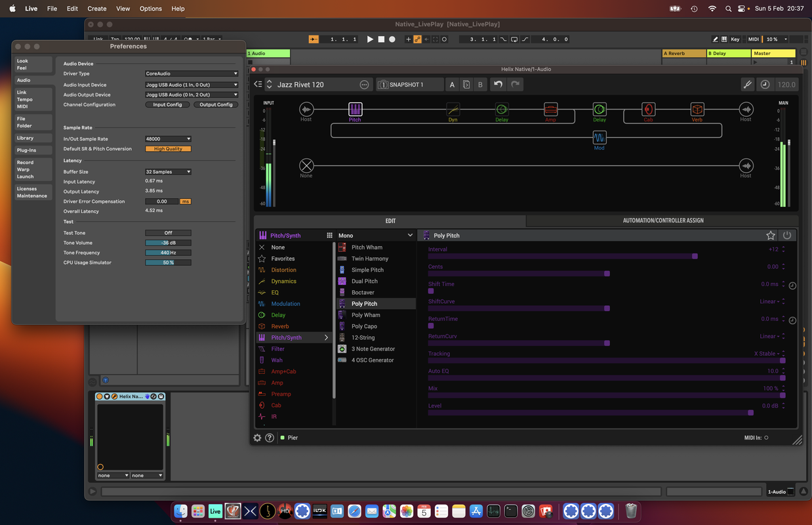Open the Options menu in the menu bar
Viewport: 812px width, 525px height.
[150, 9]
